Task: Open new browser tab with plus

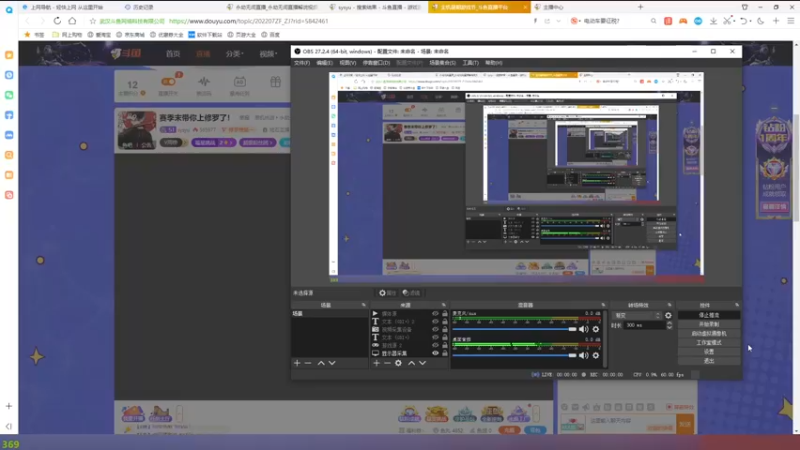Action: tap(640, 7)
